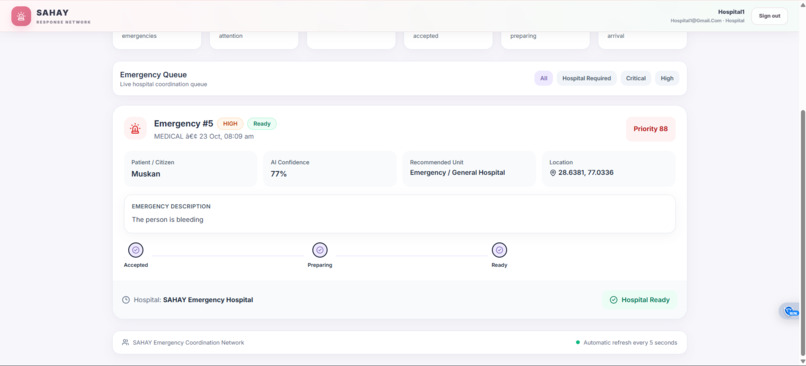Click the green Ready status badge

point(262,124)
